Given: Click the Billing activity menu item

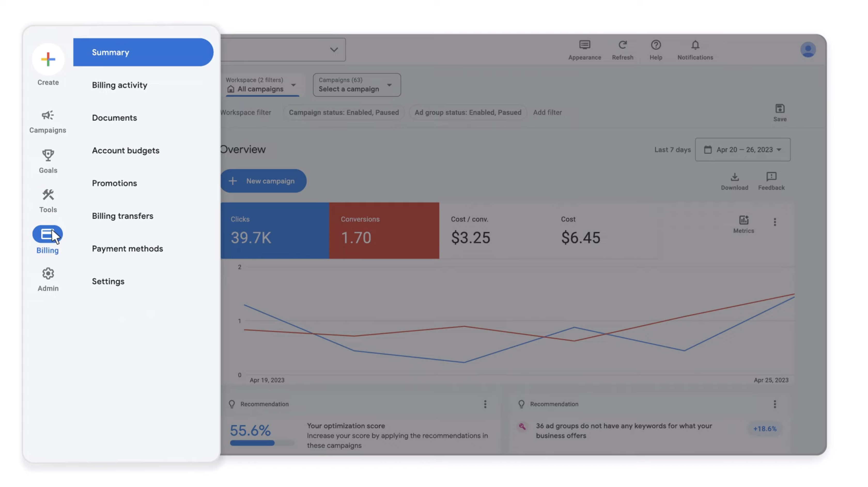Looking at the screenshot, I should (x=119, y=85).
